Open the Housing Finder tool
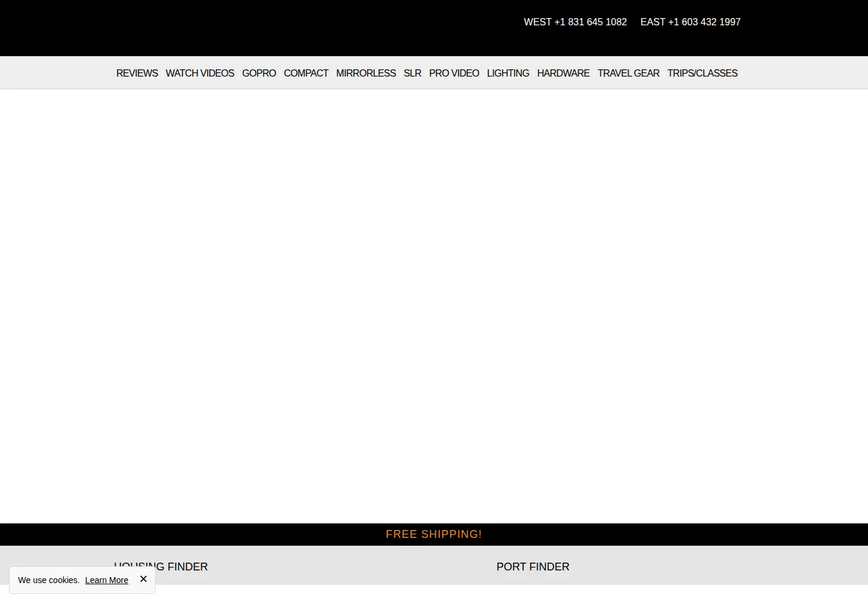Image resolution: width=868 pixels, height=603 pixels. point(161,567)
